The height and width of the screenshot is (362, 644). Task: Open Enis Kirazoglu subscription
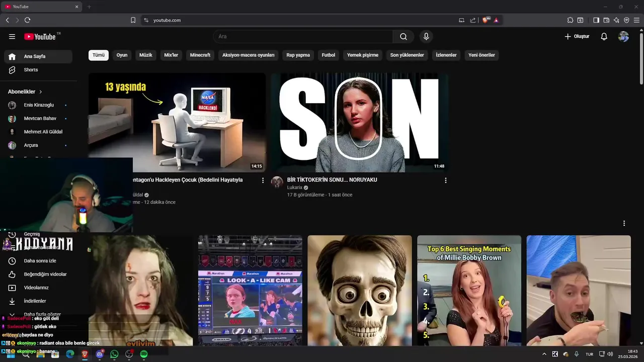38,105
